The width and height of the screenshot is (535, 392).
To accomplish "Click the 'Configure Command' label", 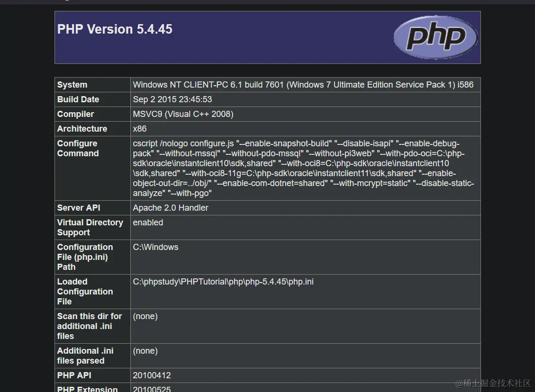I will coord(78,148).
